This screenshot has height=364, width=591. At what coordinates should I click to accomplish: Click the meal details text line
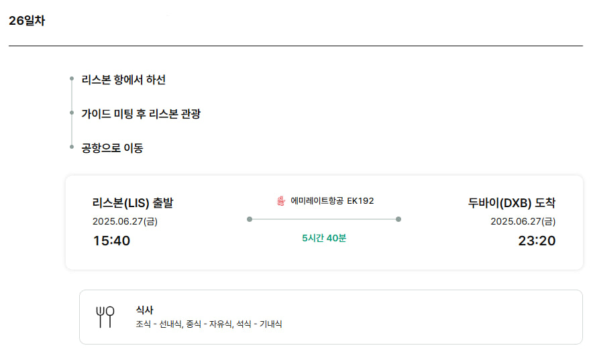point(209,324)
